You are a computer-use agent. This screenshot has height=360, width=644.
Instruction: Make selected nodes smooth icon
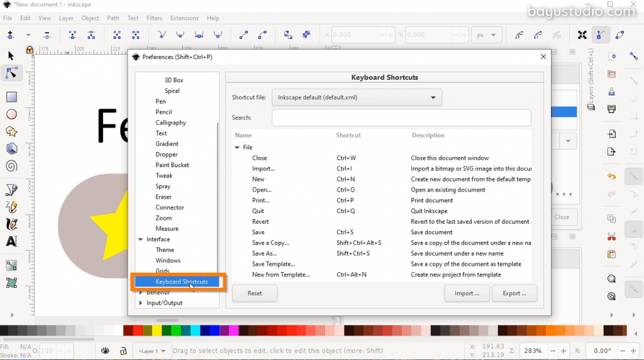tap(180, 35)
